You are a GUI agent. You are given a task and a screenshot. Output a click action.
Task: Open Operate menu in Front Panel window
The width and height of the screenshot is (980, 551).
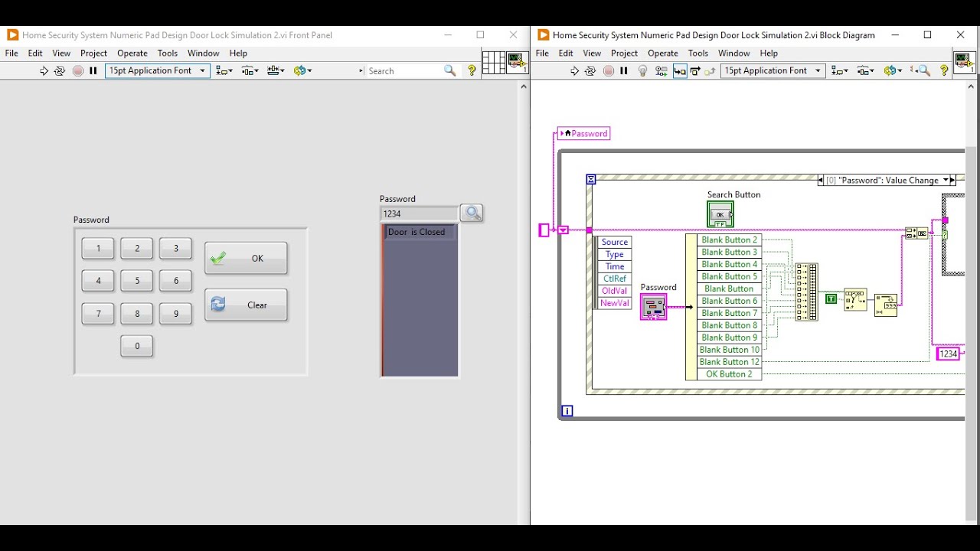tap(132, 54)
